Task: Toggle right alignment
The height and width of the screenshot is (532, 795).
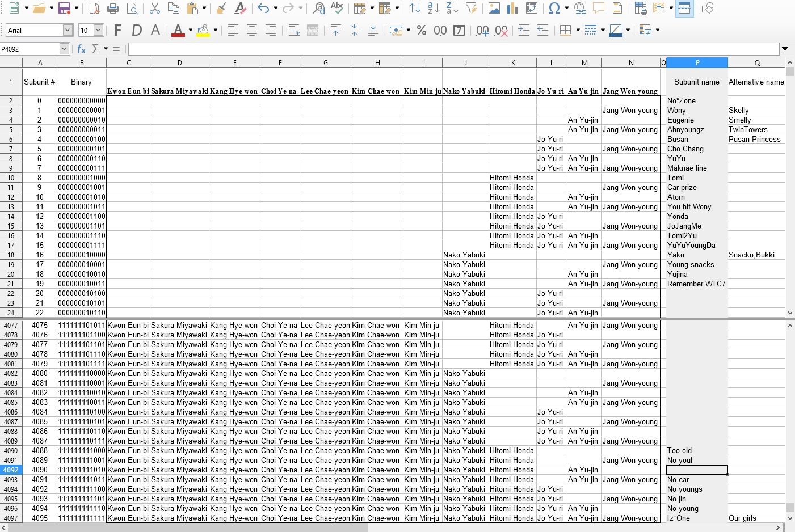Action: click(271, 30)
